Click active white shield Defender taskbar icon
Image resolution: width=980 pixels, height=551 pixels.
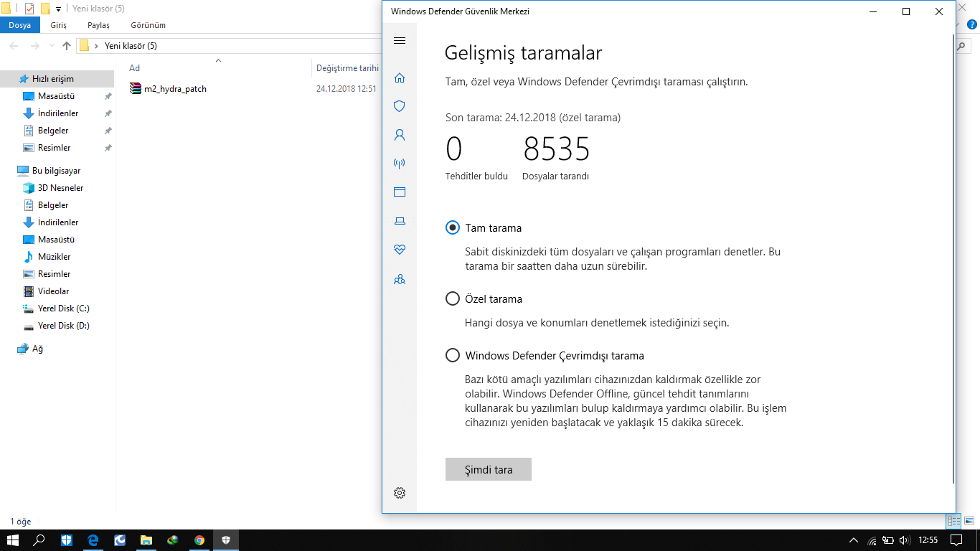pos(226,540)
